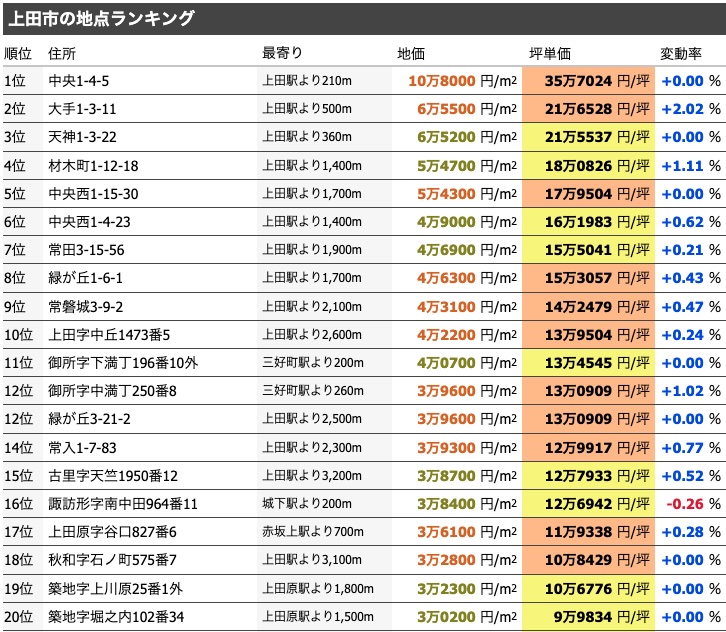This screenshot has width=726, height=632.
Task: Click the -0.26 % change rate
Action: [694, 504]
